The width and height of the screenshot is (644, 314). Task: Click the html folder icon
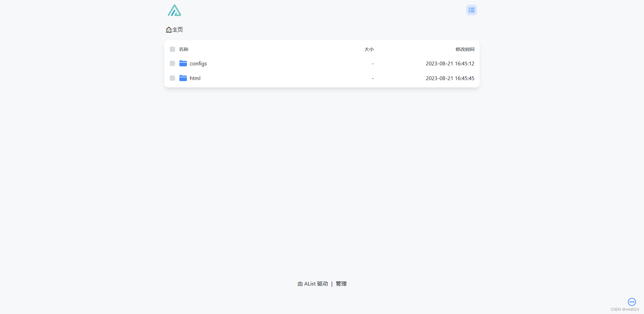[183, 78]
